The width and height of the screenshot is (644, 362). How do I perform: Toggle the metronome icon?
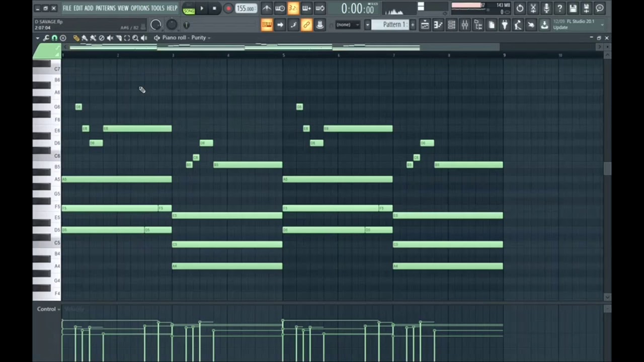tap(267, 8)
